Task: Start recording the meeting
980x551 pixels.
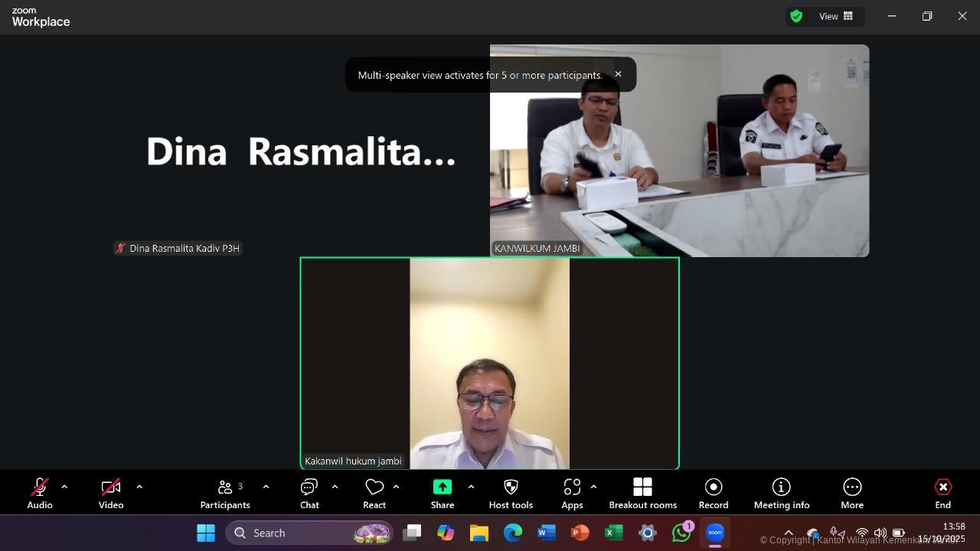Action: (713, 494)
